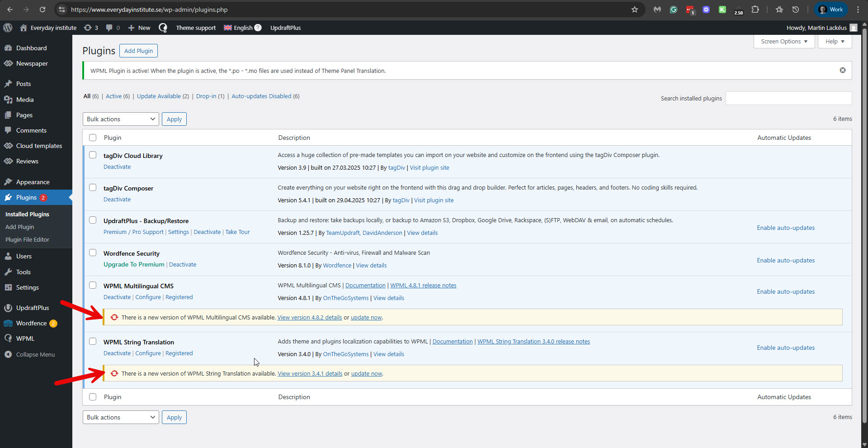Viewport: 868px width, 448px height.
Task: Expand the Screen Options panel
Action: pyautogui.click(x=784, y=41)
